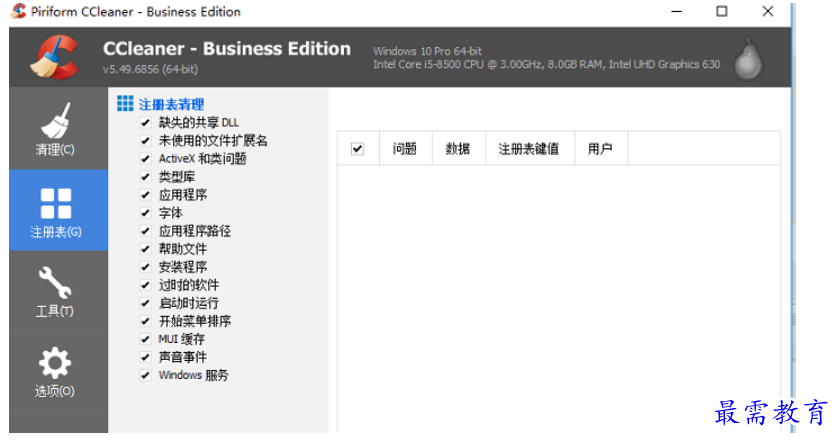Screen dimensions: 836x444
Task: Close the CCleaner window
Action: (768, 11)
